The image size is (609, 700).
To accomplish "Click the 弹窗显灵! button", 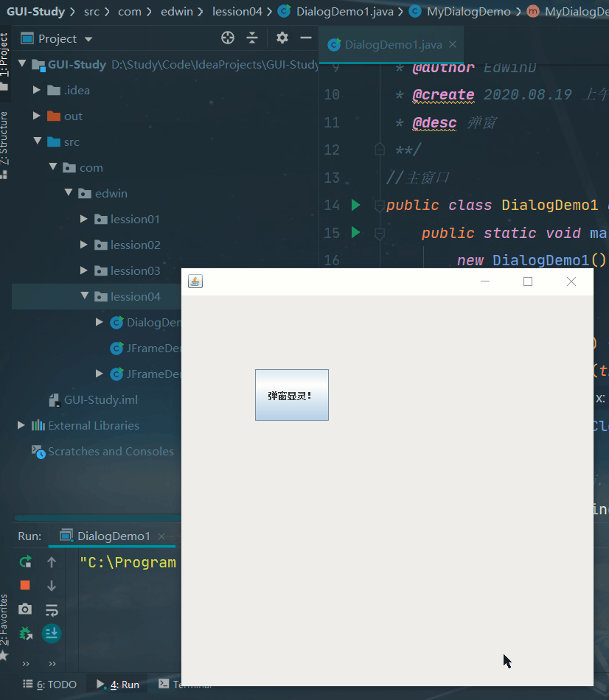I will click(291, 395).
